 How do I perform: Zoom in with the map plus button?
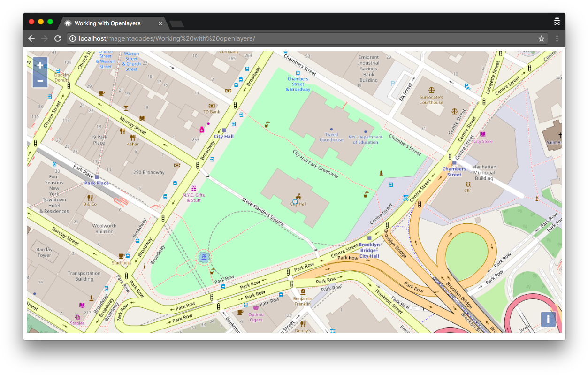click(x=40, y=65)
